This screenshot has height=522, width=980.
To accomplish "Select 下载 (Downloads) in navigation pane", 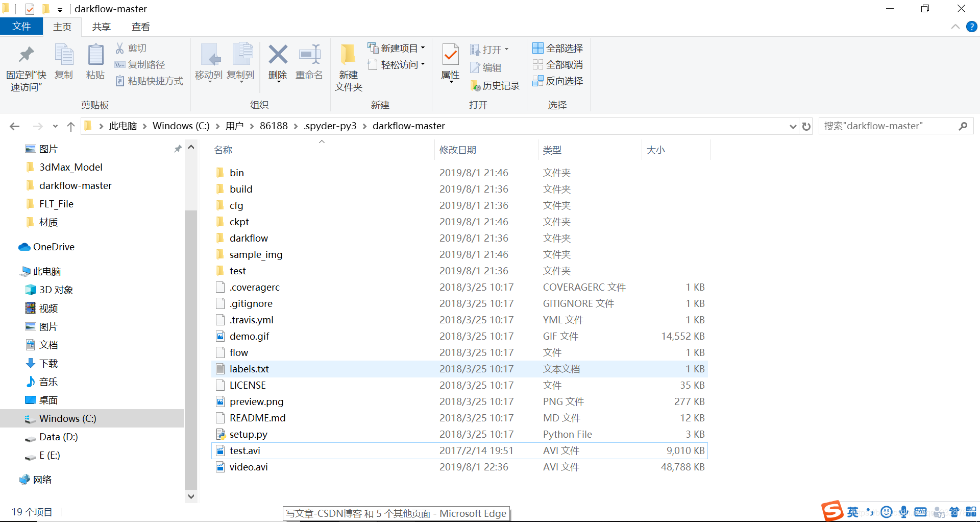I will (x=48, y=363).
